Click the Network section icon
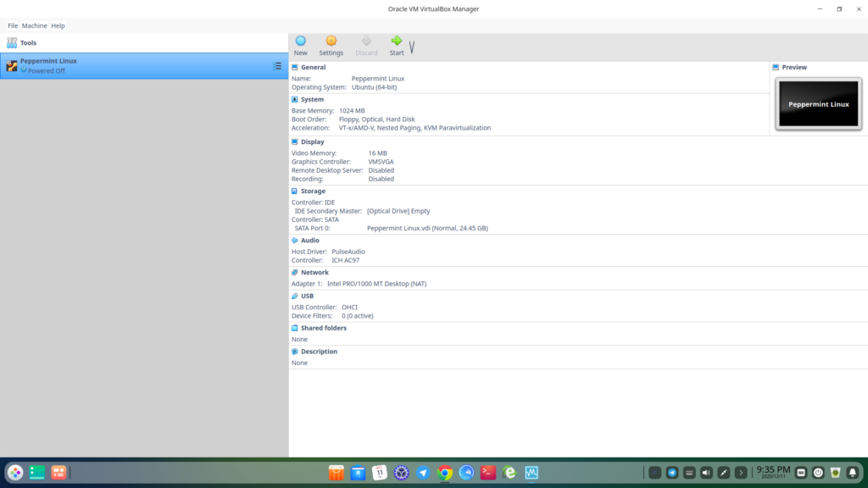Viewport: 868px width, 488px height. [295, 272]
